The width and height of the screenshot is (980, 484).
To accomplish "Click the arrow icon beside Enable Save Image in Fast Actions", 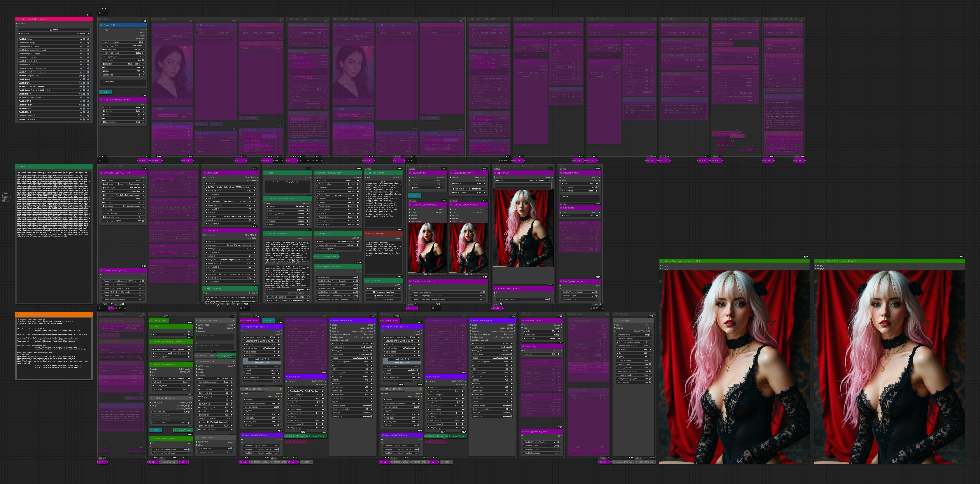I will click(88, 119).
